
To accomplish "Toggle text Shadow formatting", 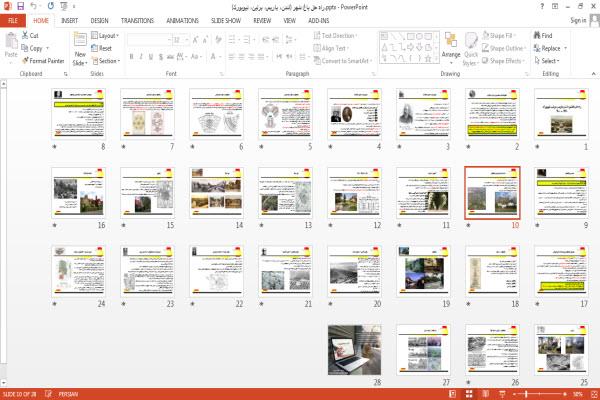I will pyautogui.click(x=161, y=57).
